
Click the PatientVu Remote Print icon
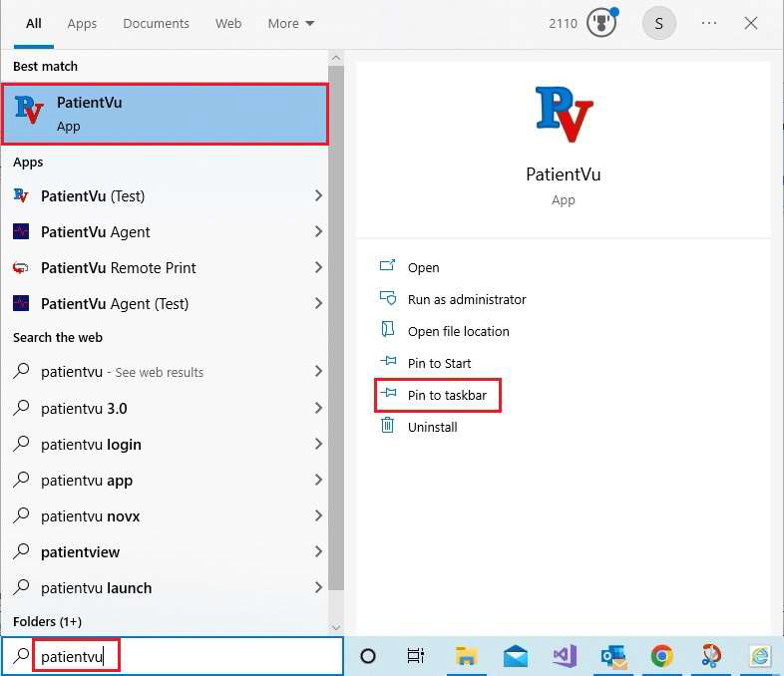(21, 268)
